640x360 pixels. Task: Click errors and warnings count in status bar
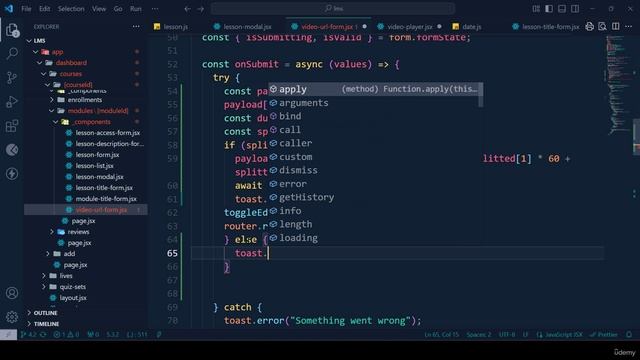[x=67, y=335]
